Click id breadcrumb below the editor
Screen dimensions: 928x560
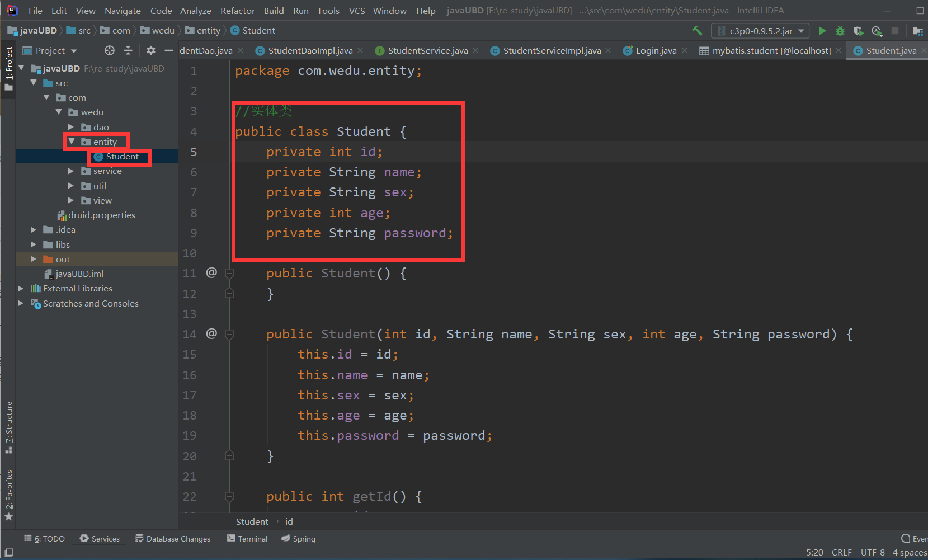coord(289,521)
